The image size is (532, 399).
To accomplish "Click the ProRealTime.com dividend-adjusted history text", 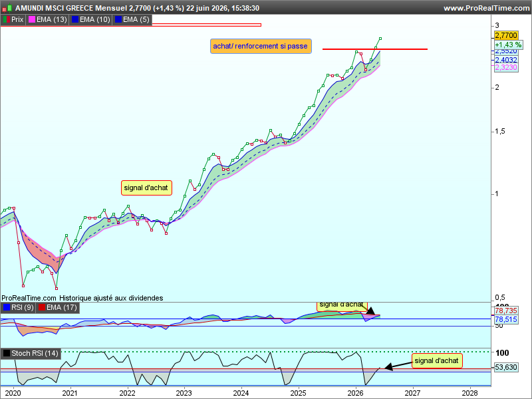I will click(82, 298).
